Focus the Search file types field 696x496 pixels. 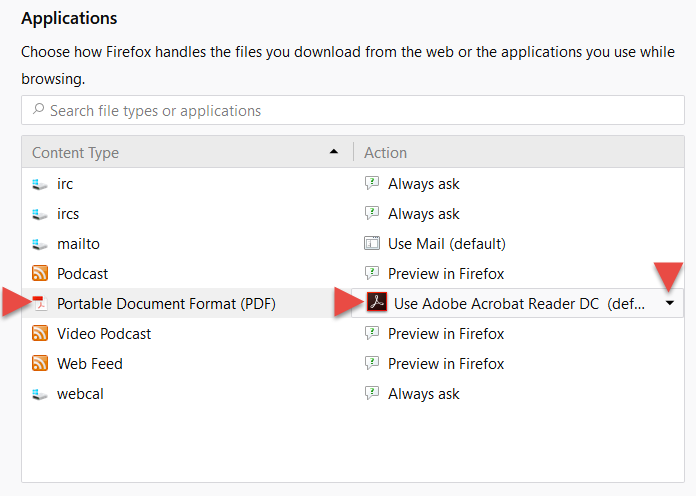click(x=353, y=110)
